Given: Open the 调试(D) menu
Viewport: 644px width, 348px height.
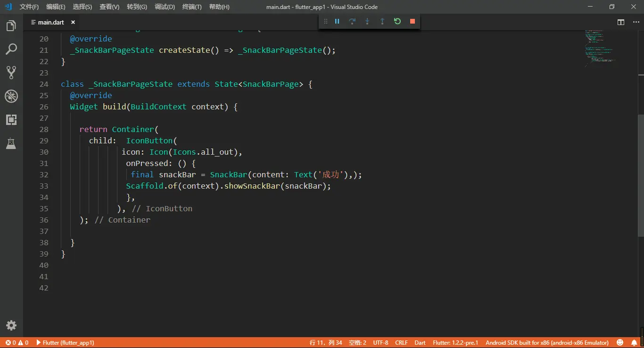Looking at the screenshot, I should click(165, 7).
